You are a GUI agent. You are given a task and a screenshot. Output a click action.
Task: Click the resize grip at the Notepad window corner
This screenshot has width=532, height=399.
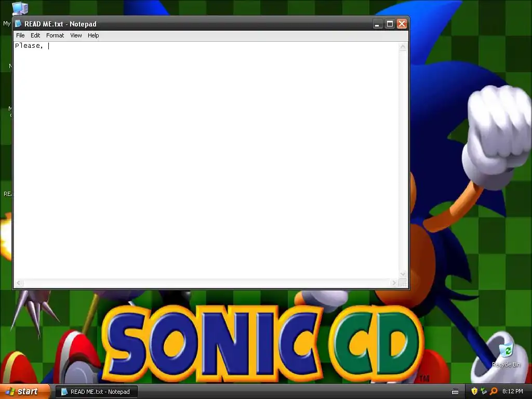pos(403,283)
